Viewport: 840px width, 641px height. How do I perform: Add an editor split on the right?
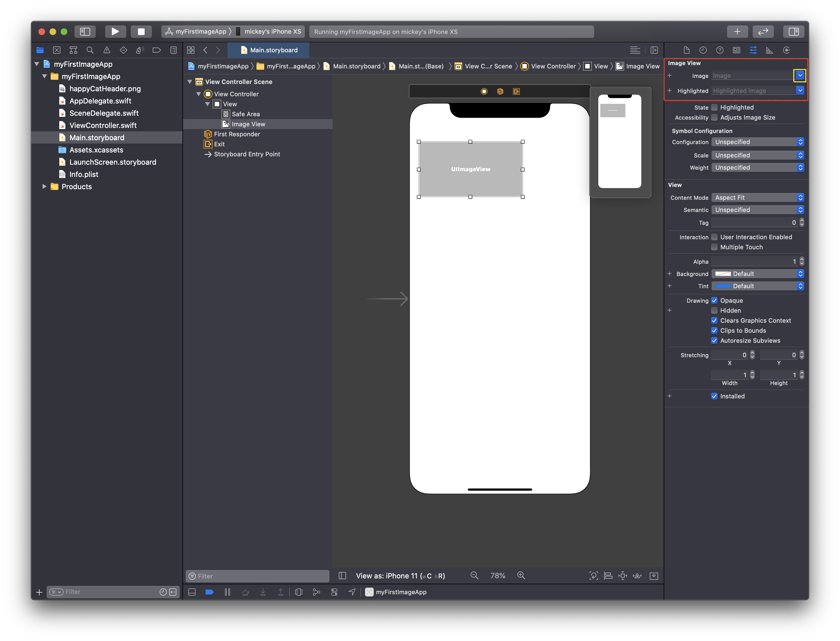coord(654,50)
